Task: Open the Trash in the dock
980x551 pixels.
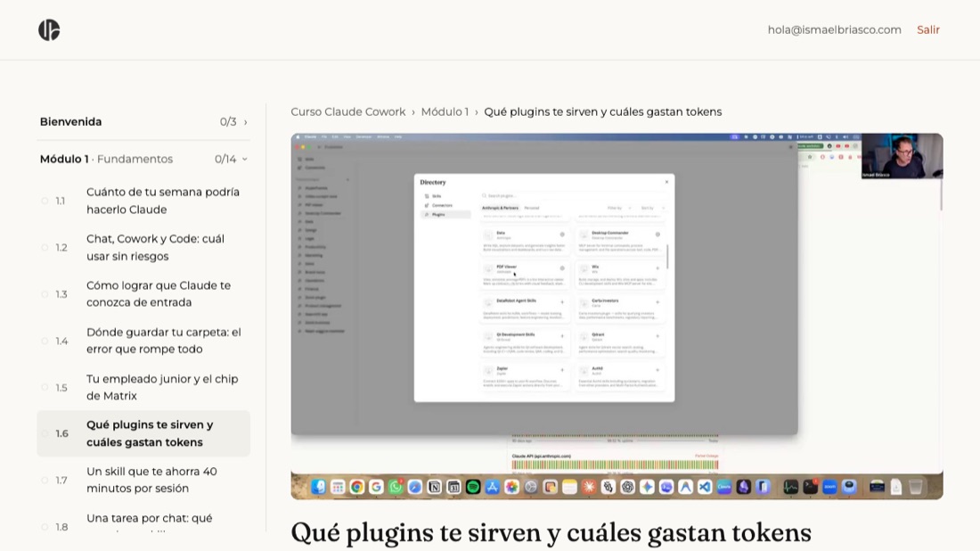Action: pos(915,487)
